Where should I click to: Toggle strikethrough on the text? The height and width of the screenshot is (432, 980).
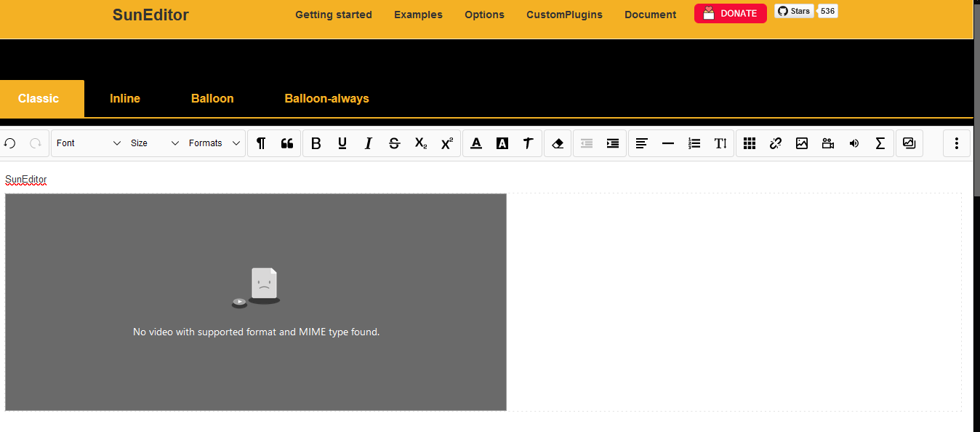395,143
